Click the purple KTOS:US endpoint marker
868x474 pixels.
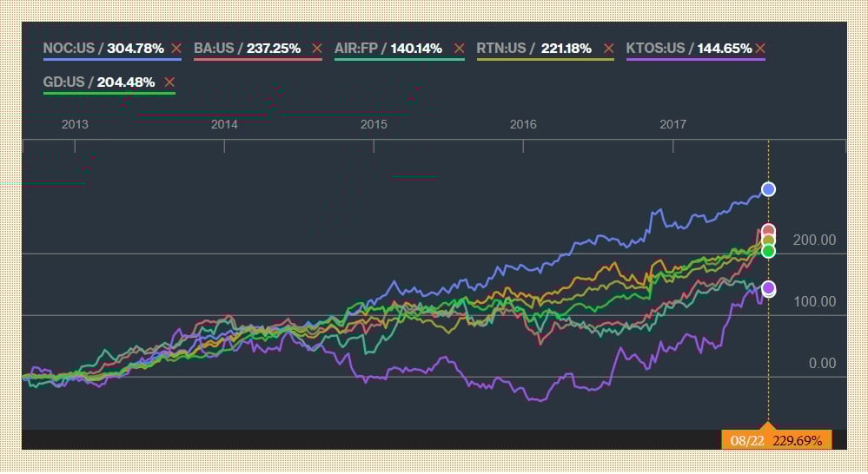click(768, 287)
